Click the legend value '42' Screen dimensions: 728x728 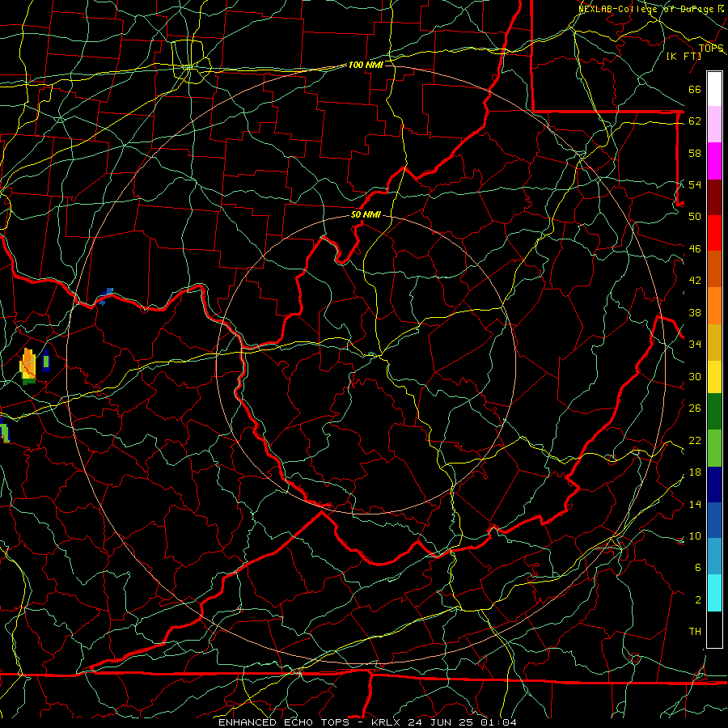point(695,281)
